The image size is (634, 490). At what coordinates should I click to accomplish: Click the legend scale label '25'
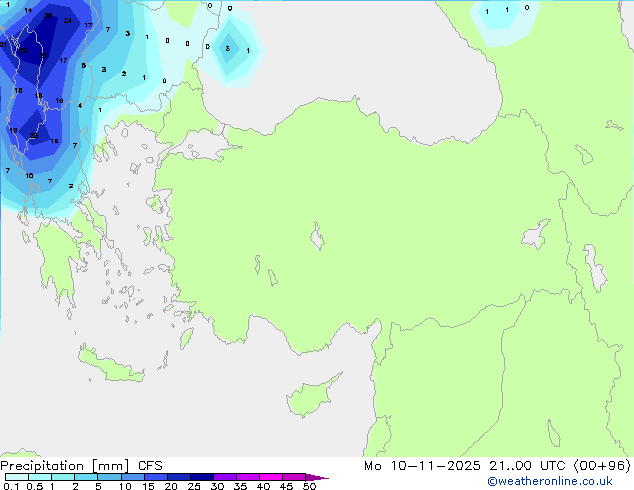click(x=194, y=486)
